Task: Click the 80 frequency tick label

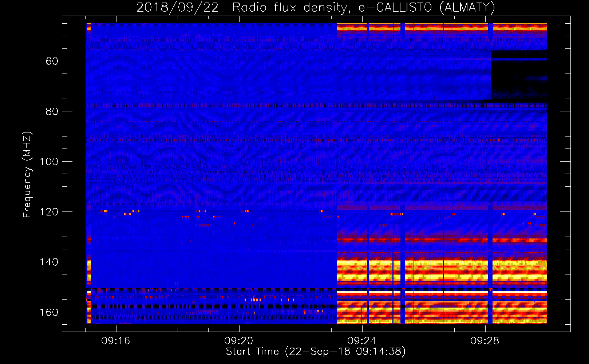Action: point(52,111)
